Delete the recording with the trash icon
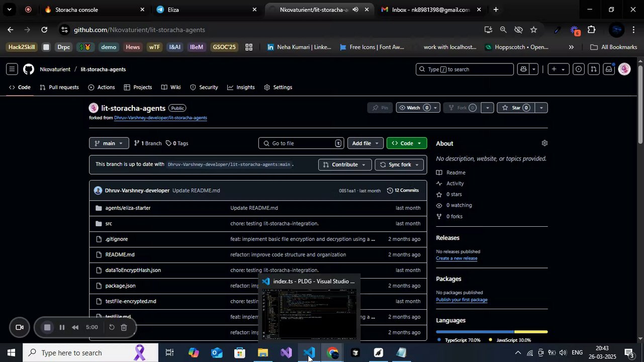Viewport: 644px width, 362px height. [124, 327]
